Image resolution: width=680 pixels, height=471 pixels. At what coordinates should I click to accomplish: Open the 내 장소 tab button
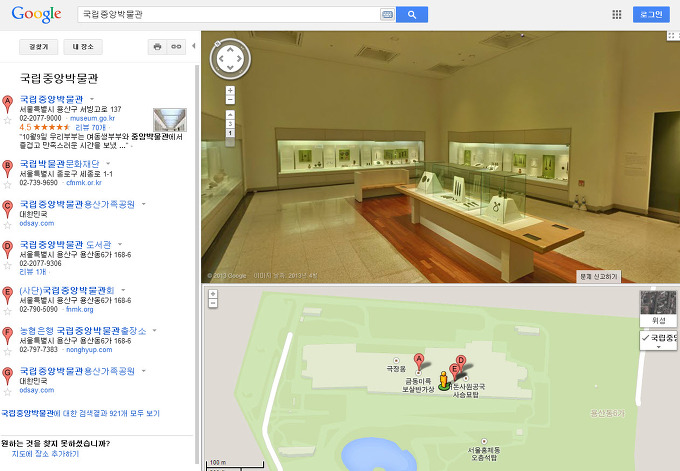tap(81, 46)
